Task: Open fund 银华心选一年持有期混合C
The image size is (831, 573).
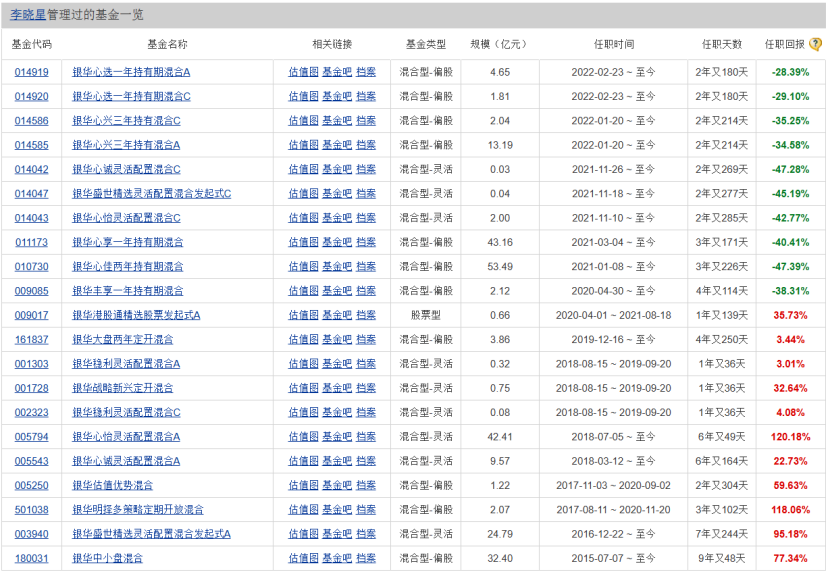Action: [131, 96]
